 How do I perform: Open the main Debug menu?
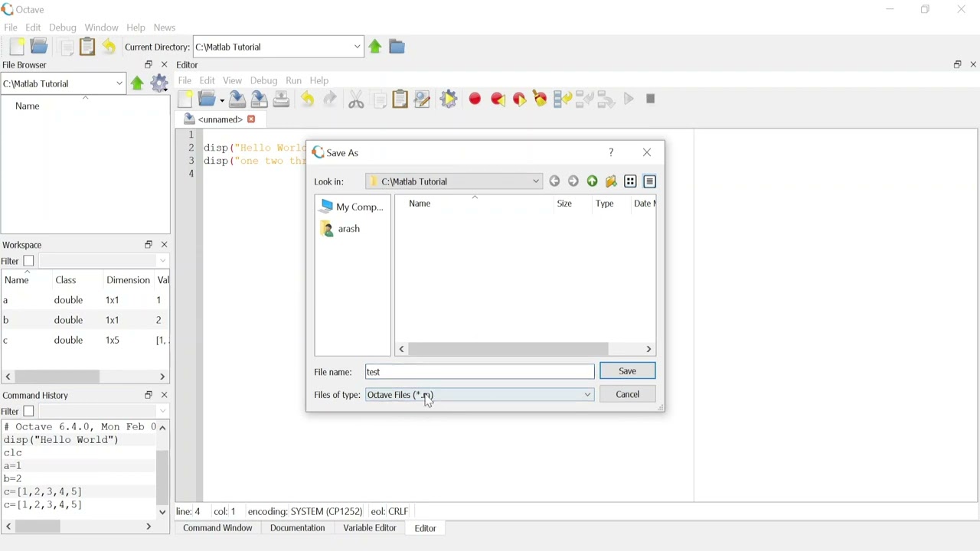(63, 28)
